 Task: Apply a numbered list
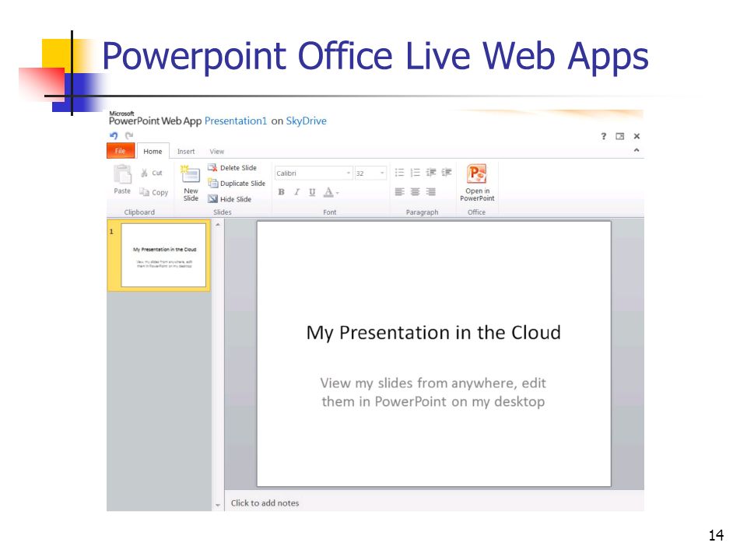pos(415,173)
